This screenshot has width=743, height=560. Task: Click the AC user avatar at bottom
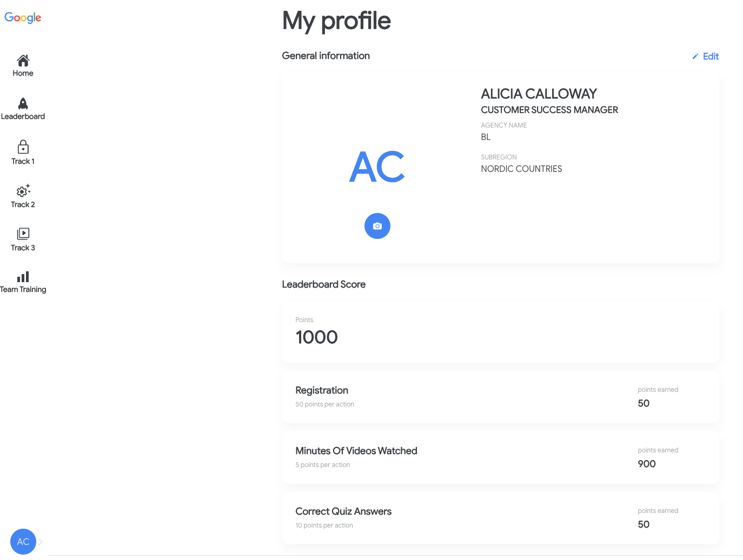coord(23,542)
